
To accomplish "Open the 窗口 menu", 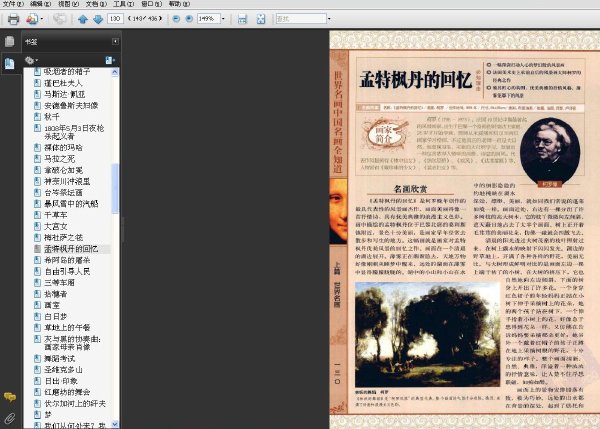I will (151, 4).
